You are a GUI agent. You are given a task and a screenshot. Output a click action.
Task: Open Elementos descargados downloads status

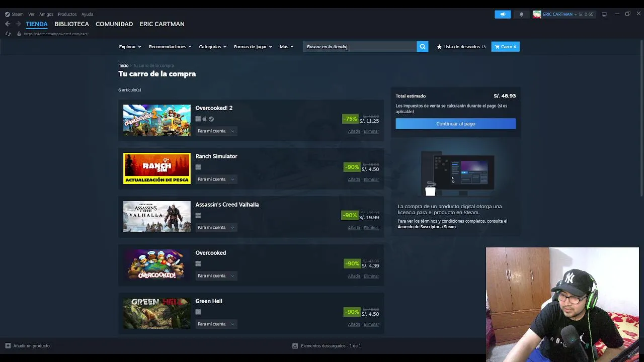[327, 346]
